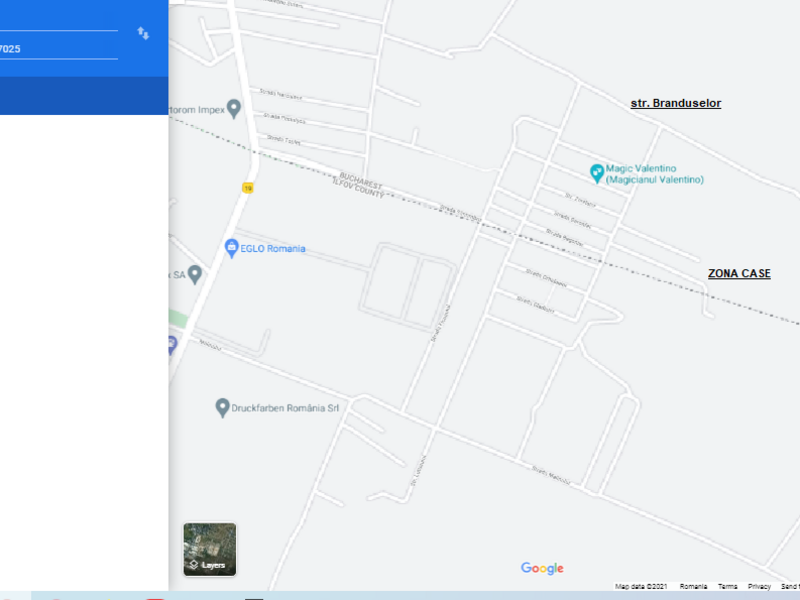Click the Magic Valentino map pin

(x=597, y=172)
